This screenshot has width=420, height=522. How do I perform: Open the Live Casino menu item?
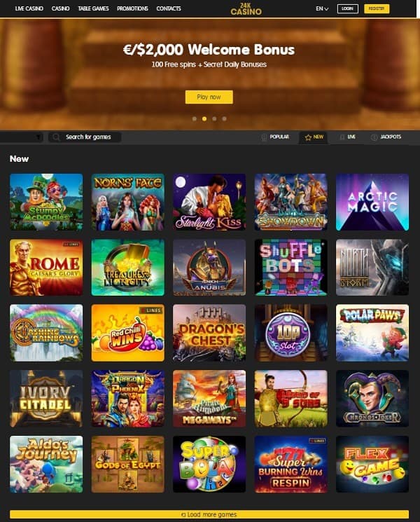(x=29, y=8)
